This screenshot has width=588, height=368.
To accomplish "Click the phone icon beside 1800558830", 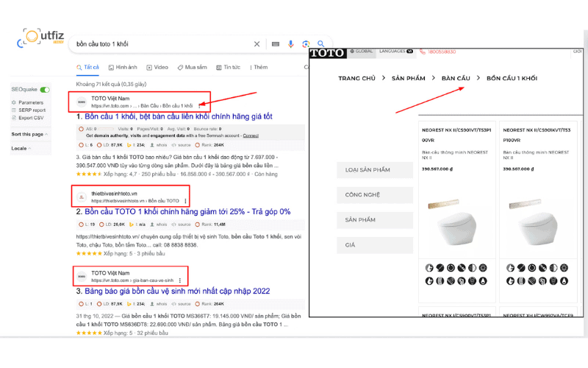I will coord(423,52).
